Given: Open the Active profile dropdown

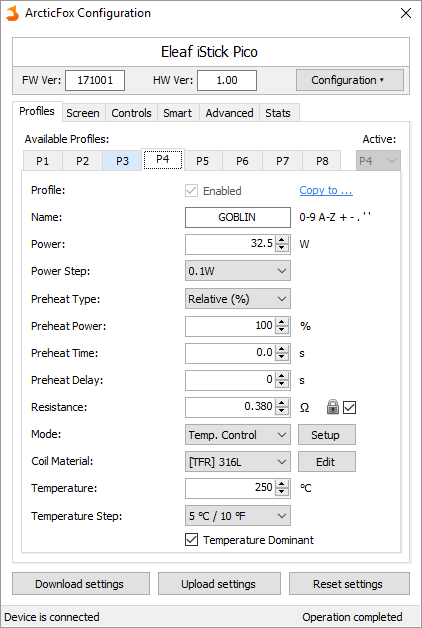Looking at the screenshot, I should click(x=378, y=161).
